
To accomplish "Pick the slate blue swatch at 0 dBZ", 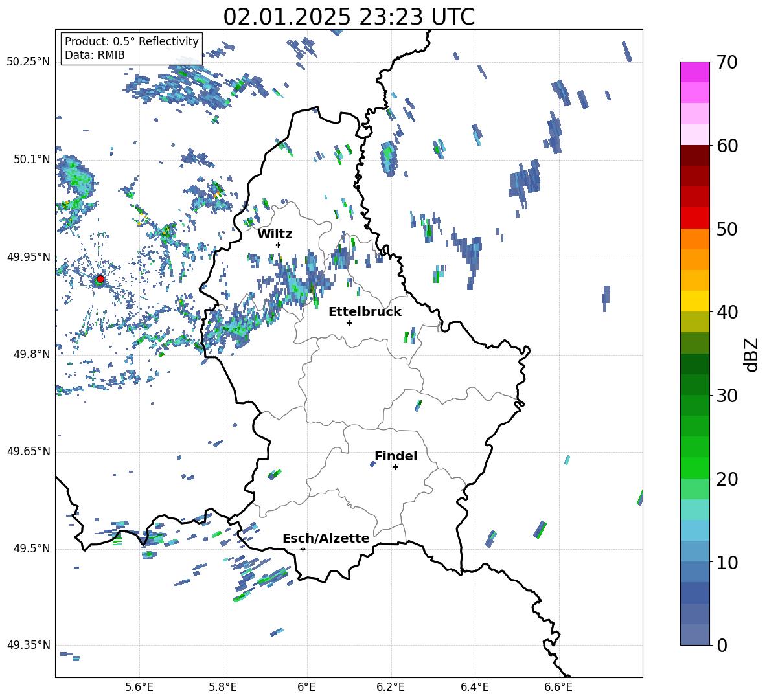I will [695, 635].
